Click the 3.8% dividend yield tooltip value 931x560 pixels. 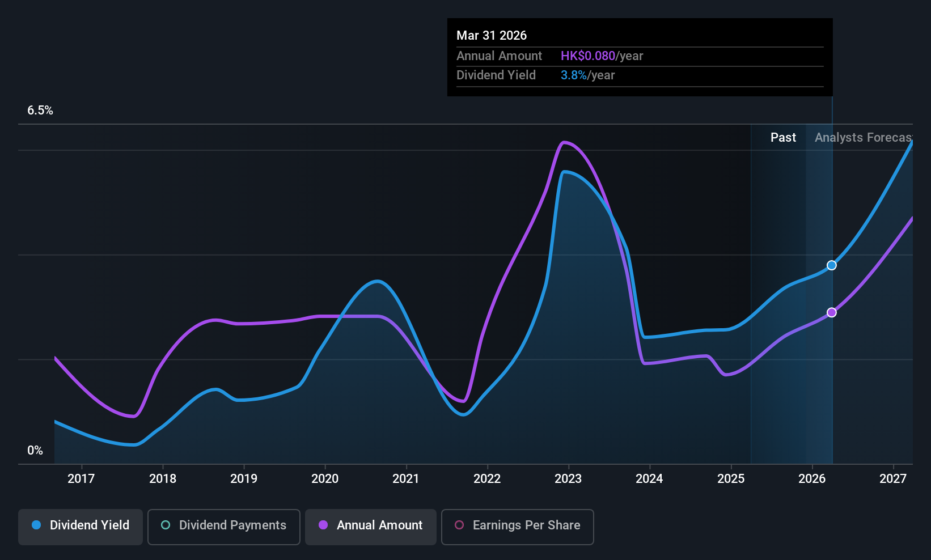coord(573,75)
